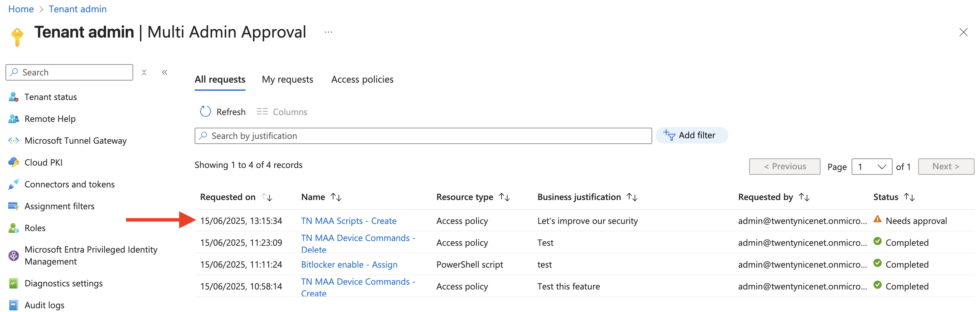Click the Add filter funnel icon
Viewport: 980px width, 312px height.
tap(669, 135)
